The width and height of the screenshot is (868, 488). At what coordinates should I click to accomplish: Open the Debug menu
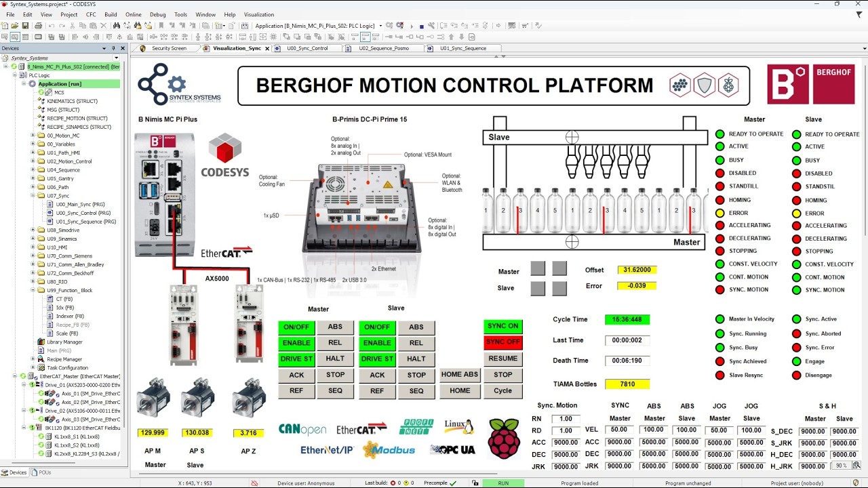pos(157,14)
